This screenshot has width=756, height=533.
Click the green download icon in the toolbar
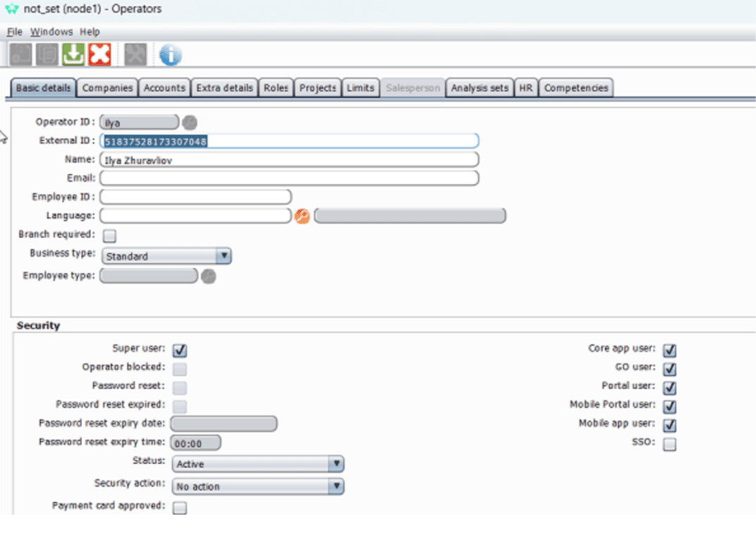73,54
